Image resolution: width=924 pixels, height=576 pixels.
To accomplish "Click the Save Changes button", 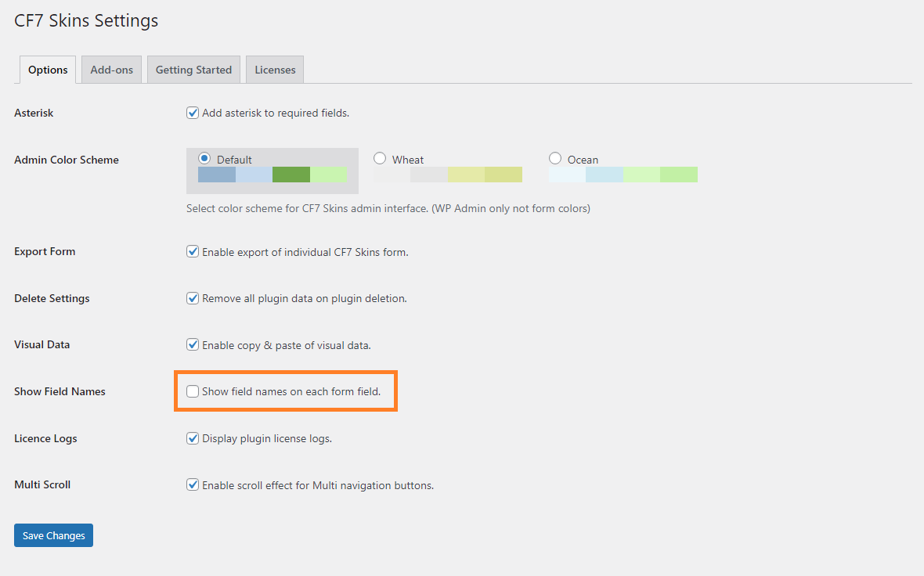I will pos(53,535).
